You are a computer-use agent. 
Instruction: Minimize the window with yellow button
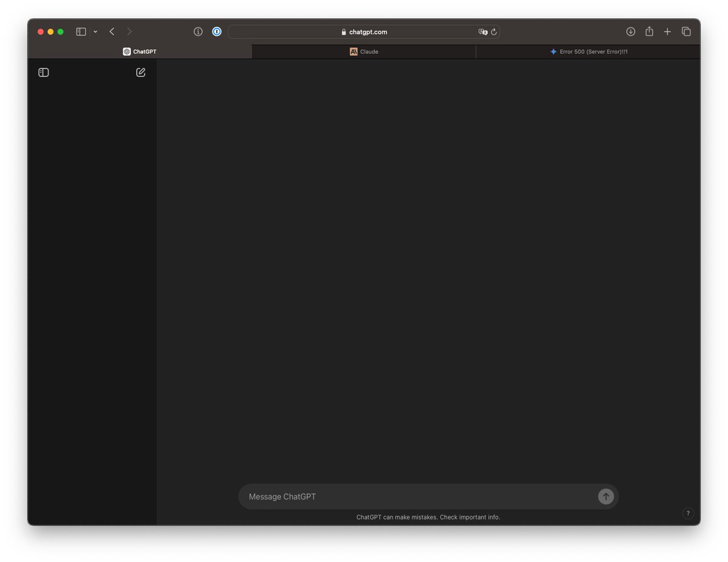click(50, 32)
